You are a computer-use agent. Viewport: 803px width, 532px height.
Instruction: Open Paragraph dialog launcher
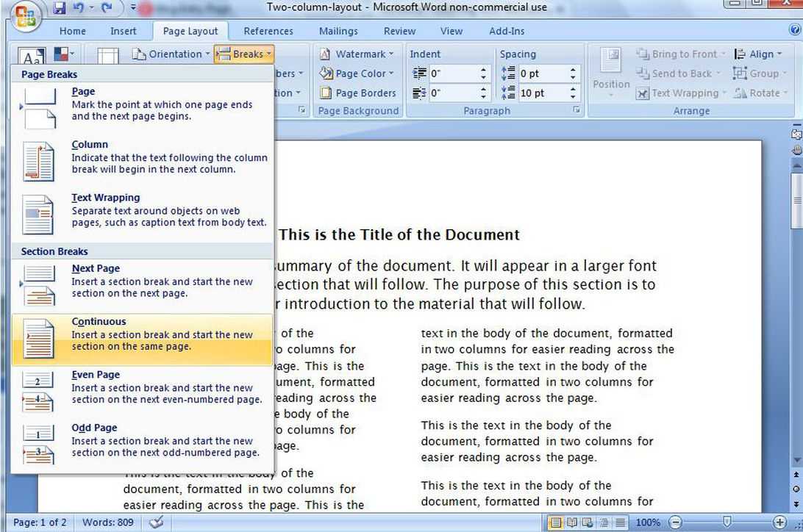click(x=577, y=110)
